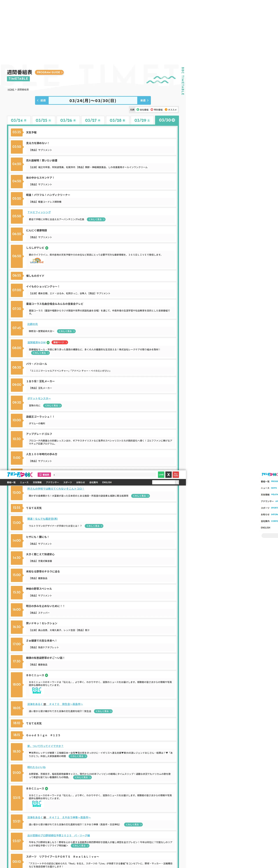
Task: Click the search magnifier icon
Action: point(177,482)
